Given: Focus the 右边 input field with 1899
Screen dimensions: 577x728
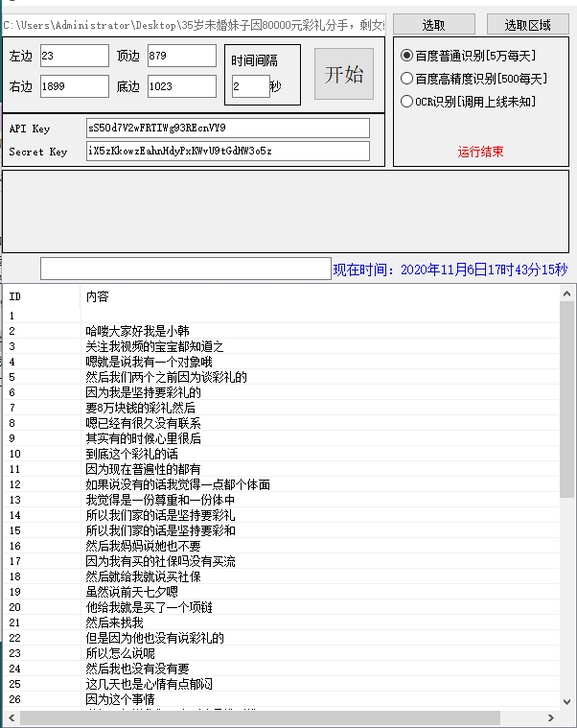Looking at the screenshot, I should 74,86.
